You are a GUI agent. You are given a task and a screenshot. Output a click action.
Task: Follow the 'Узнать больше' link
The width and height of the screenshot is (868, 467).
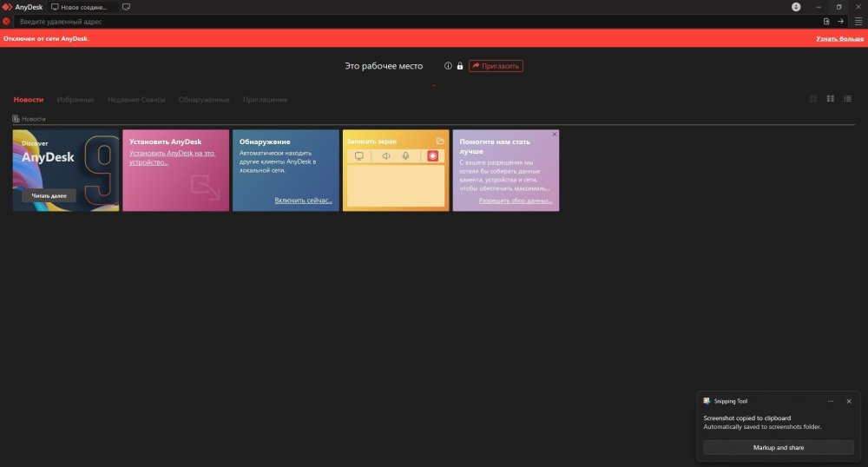(x=839, y=39)
